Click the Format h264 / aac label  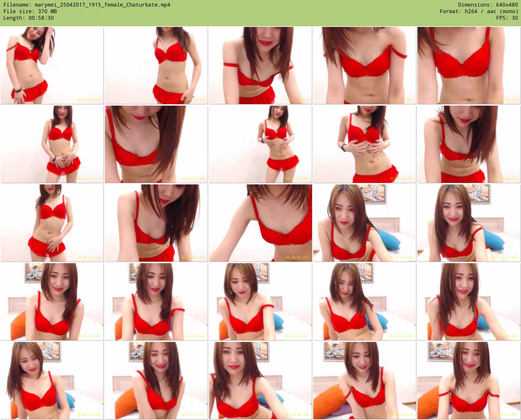(479, 11)
